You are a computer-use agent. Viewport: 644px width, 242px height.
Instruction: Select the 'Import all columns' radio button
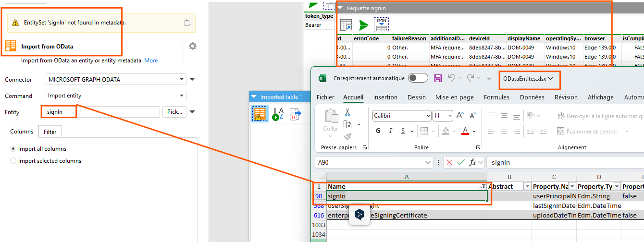point(13,149)
